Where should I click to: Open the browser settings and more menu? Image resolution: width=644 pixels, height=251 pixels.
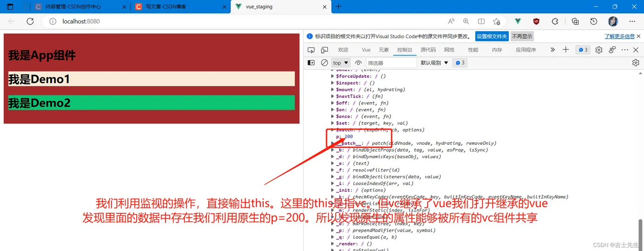point(632,21)
